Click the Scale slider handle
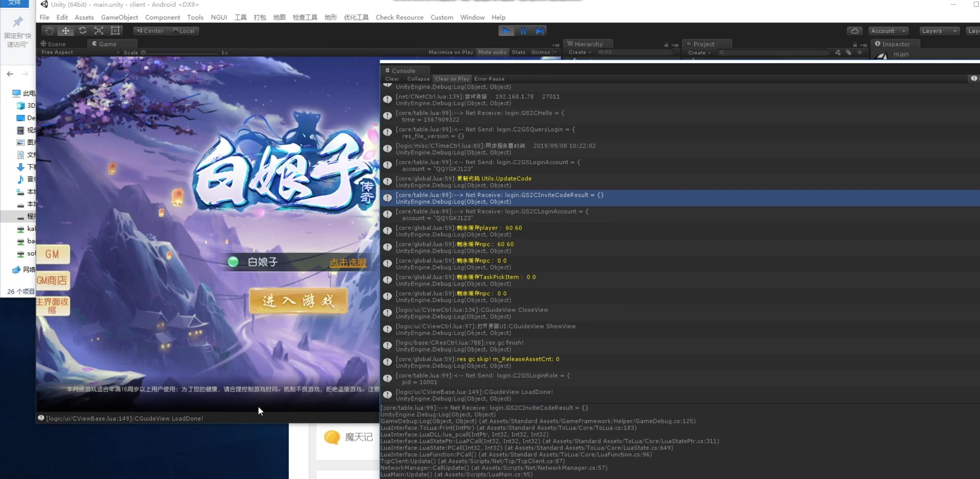Viewport: 980px width, 479px height. pos(143,53)
